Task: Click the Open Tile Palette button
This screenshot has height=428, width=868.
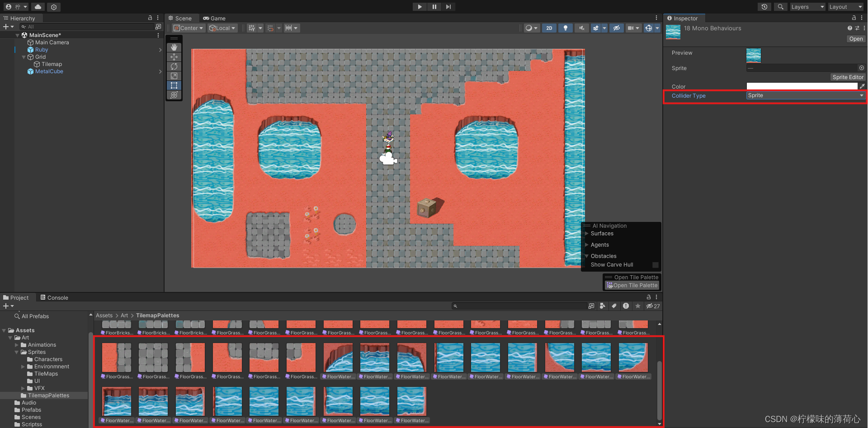Action: 632,285
